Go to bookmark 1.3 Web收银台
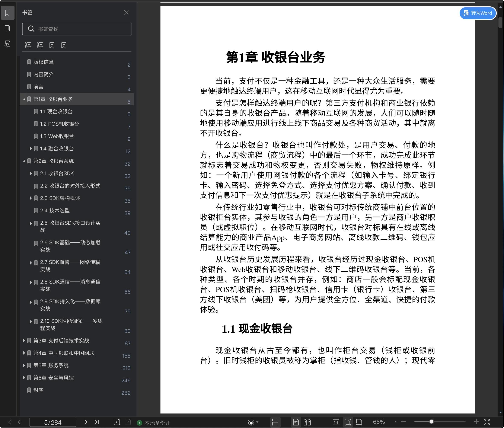The height and width of the screenshot is (428, 504). coord(77,136)
